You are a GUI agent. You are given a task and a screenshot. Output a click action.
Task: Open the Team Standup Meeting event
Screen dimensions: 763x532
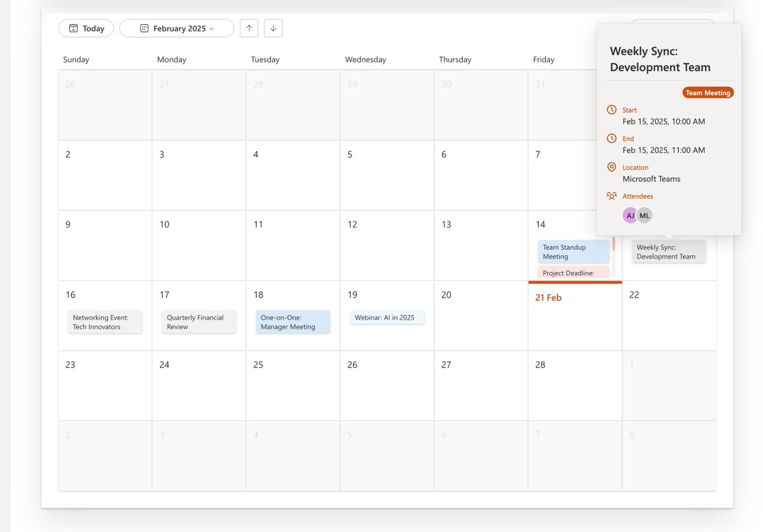click(x=574, y=252)
